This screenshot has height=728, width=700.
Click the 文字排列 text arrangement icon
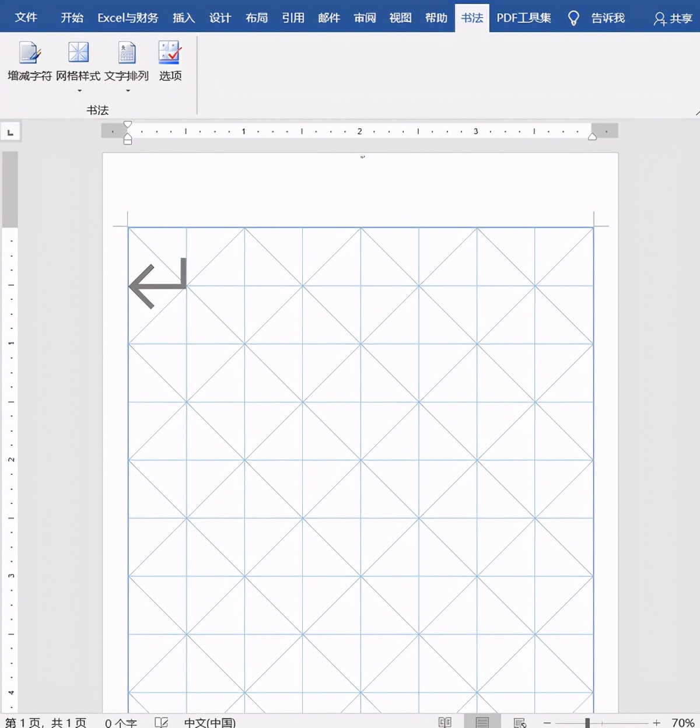point(127,52)
